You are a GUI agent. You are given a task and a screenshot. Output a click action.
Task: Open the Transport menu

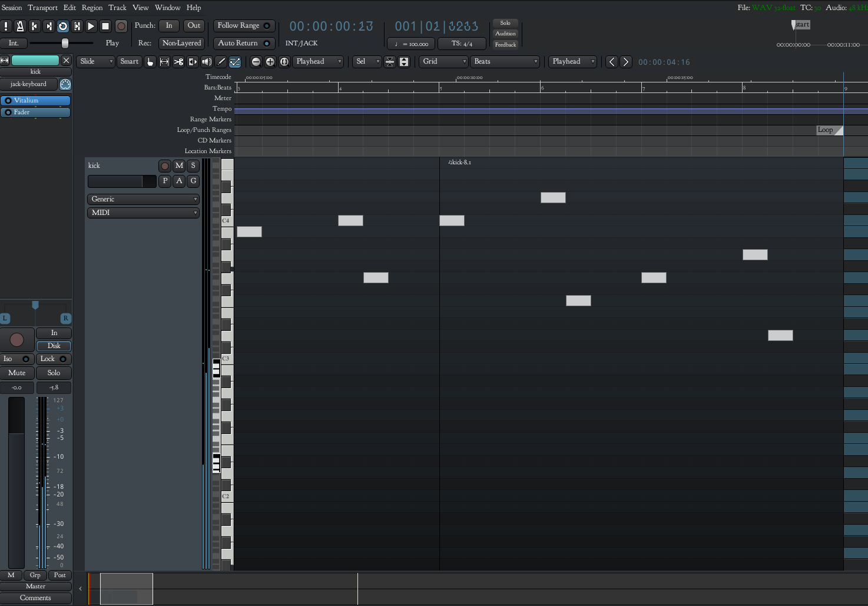[42, 8]
